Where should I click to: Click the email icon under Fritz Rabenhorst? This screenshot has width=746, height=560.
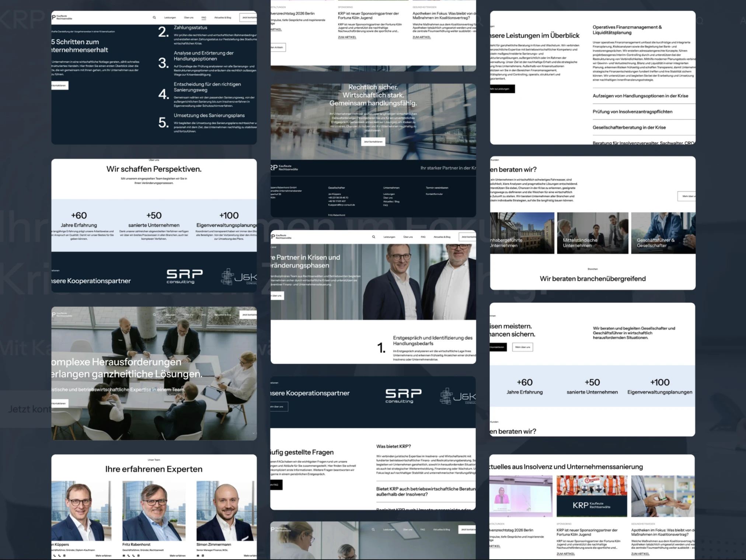point(124,556)
